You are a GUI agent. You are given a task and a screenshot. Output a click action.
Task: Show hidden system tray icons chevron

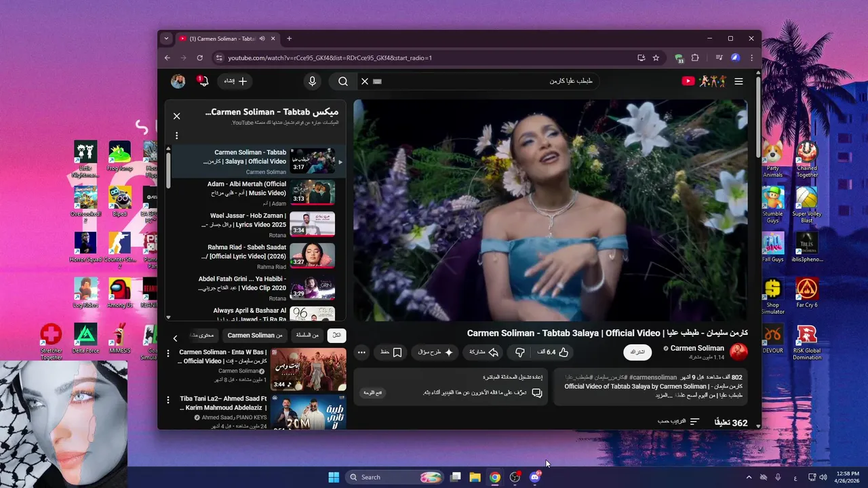coord(749,477)
